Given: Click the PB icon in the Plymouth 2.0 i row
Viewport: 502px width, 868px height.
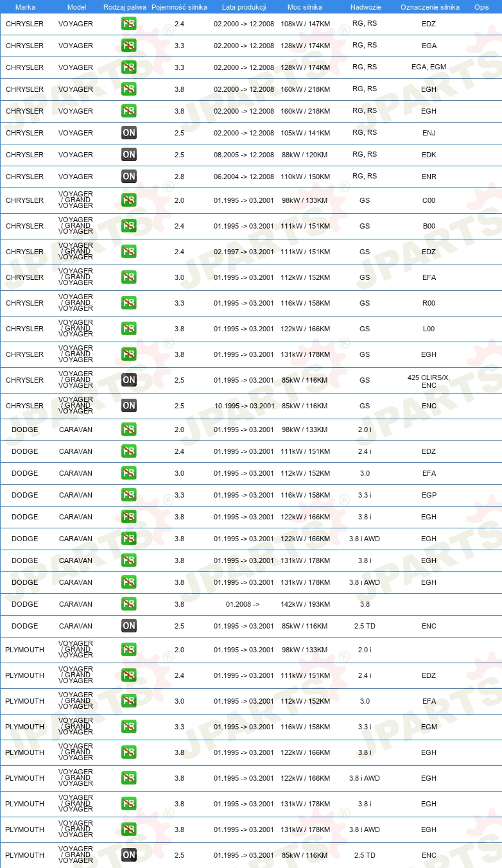Looking at the screenshot, I should (x=129, y=650).
